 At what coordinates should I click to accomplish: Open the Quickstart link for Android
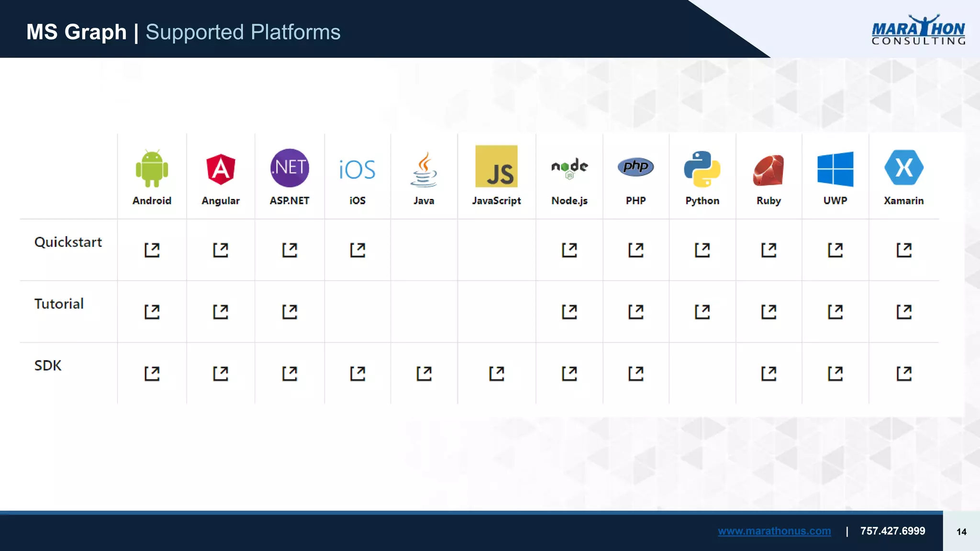152,250
